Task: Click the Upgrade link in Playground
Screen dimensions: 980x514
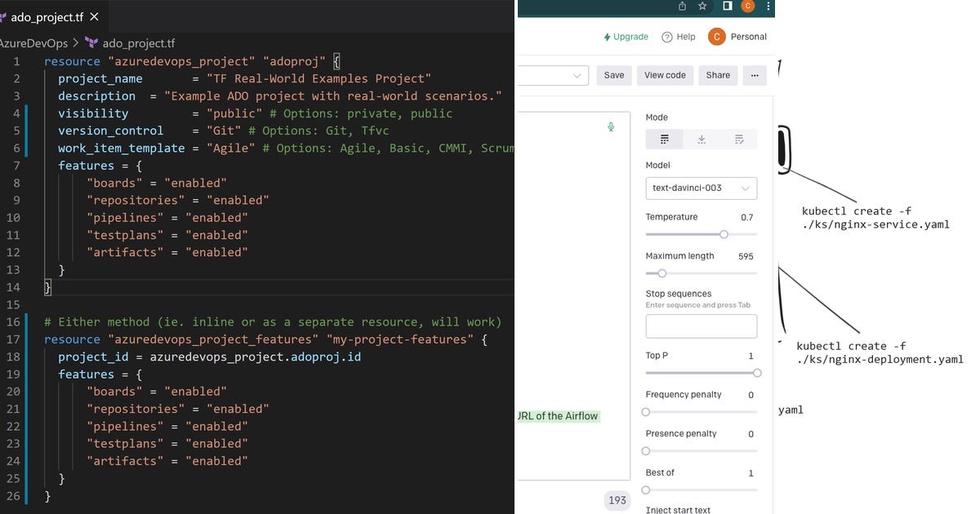Action: click(x=626, y=37)
